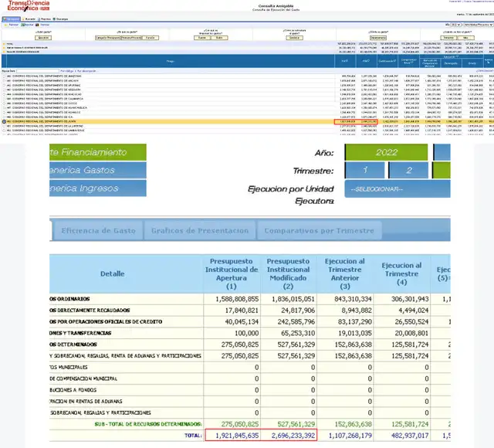
Task: Select the Arequipa regional government radio button
Action: pyautogui.click(x=4, y=90)
